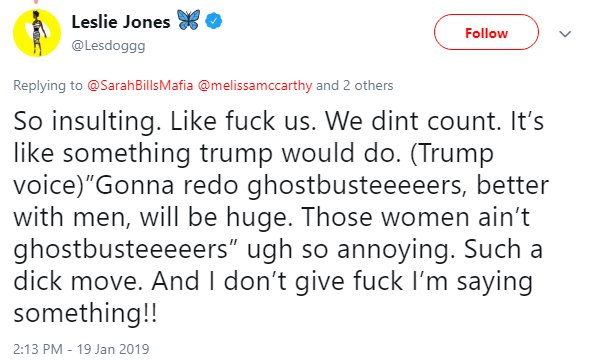Open the @Lesdoggg handle profile
Viewport: 590px width, 360px height.
[x=108, y=46]
